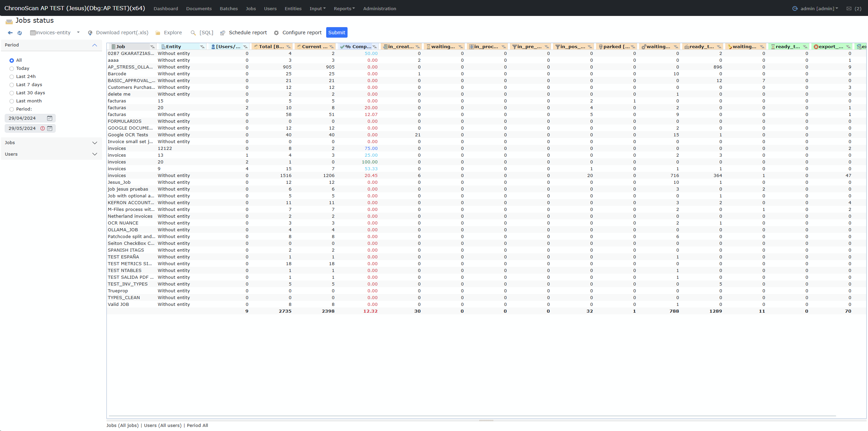
Task: Select the Last 7 days radio option
Action: tap(12, 85)
